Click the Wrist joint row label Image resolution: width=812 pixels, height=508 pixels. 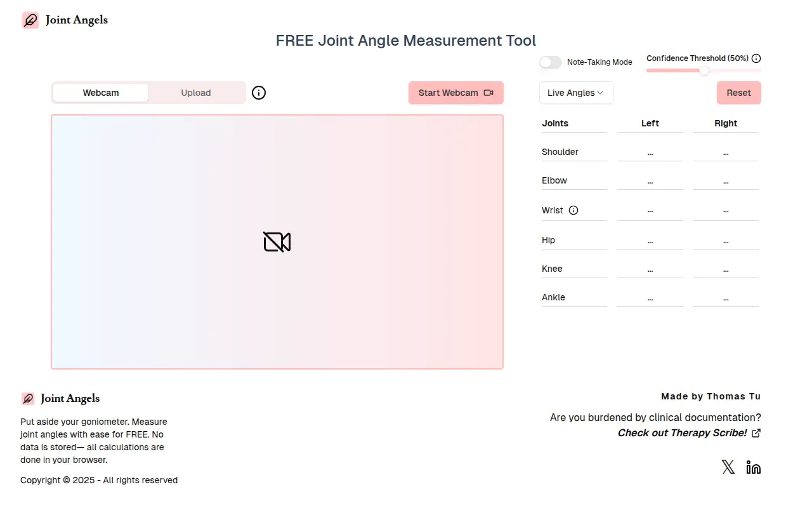pyautogui.click(x=553, y=210)
